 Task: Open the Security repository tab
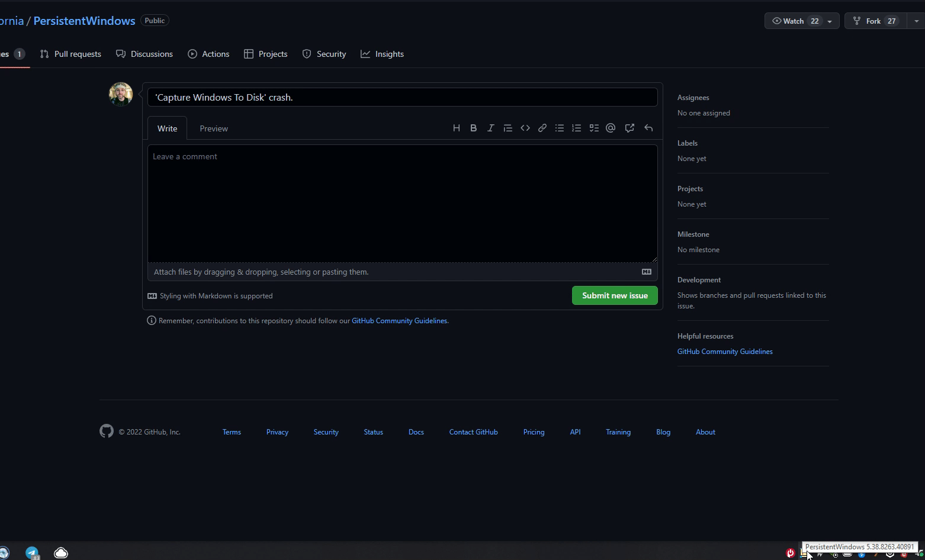324,54
